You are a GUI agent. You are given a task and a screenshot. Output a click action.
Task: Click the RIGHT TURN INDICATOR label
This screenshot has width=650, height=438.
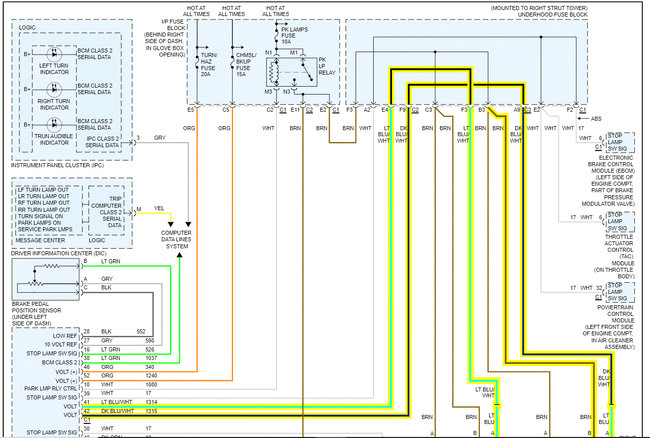[54, 104]
